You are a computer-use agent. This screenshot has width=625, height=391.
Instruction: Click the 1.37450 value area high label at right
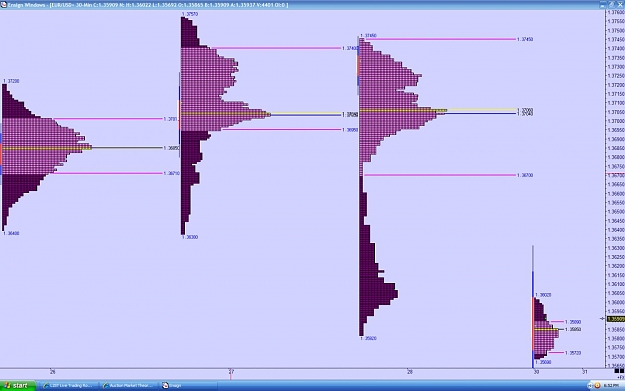(x=525, y=39)
